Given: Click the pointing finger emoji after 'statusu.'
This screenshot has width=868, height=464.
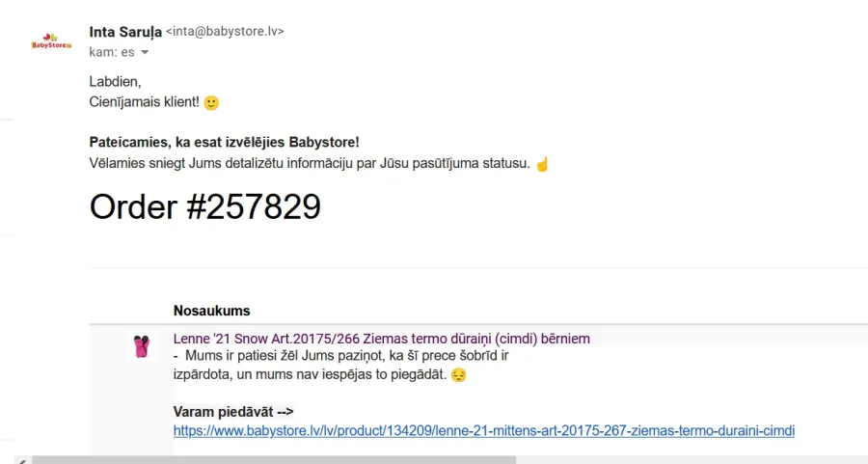Looking at the screenshot, I should click(x=542, y=164).
